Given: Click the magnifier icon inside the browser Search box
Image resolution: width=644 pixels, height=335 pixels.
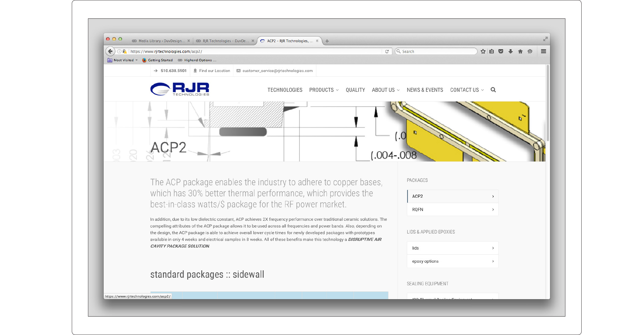Looking at the screenshot, I should click(398, 51).
